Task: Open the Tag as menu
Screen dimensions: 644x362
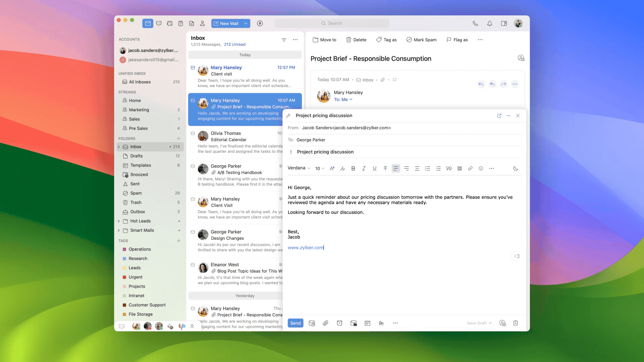Action: pos(386,40)
